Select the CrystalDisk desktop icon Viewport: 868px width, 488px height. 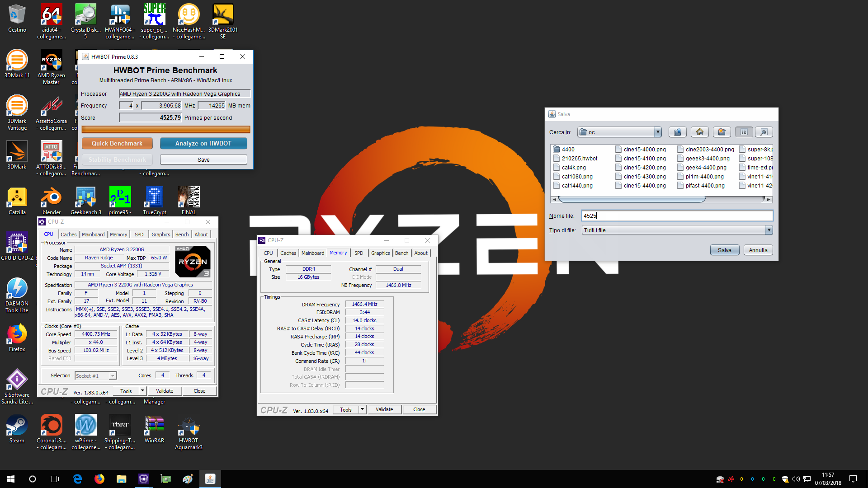point(85,21)
